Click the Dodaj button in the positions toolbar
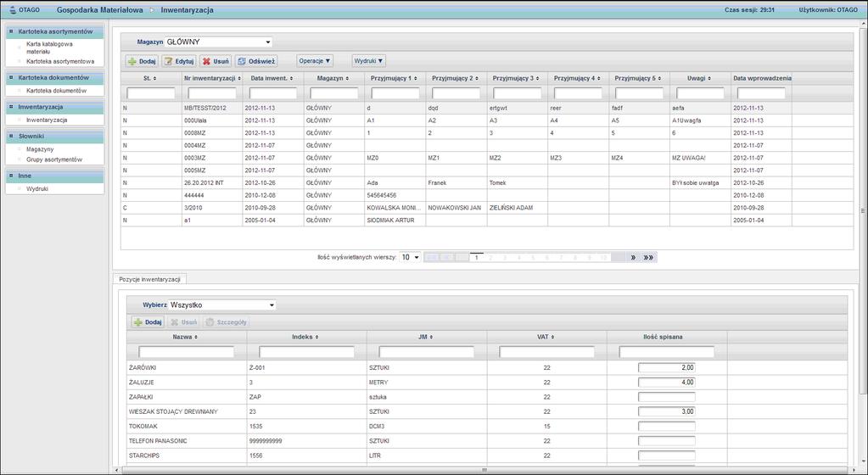Image resolution: width=868 pixels, height=475 pixels. (x=148, y=321)
